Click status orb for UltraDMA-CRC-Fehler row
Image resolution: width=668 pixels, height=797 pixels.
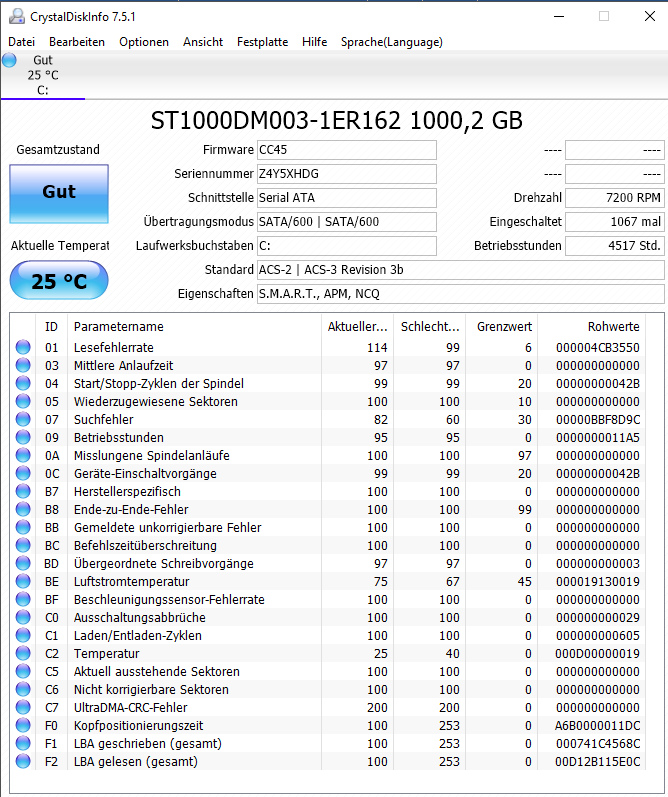click(23, 707)
